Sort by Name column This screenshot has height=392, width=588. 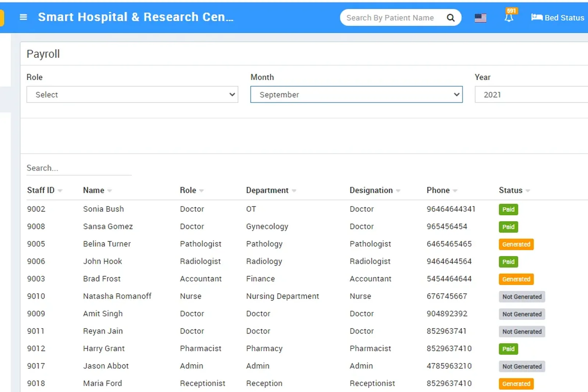(97, 190)
